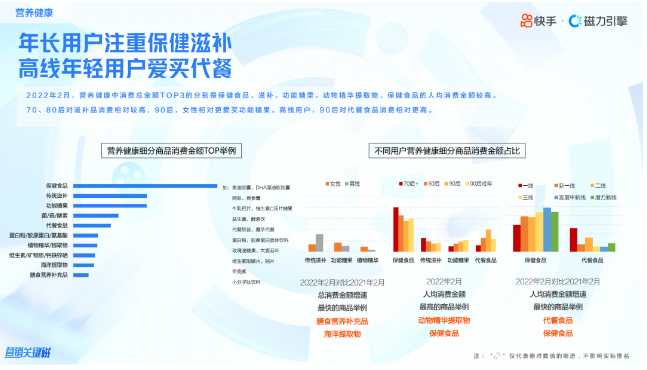Viewport: 647px width, 370px height.
Task: Click the summary line starting with 2022年2月，营养健康
Action: pyautogui.click(x=262, y=95)
